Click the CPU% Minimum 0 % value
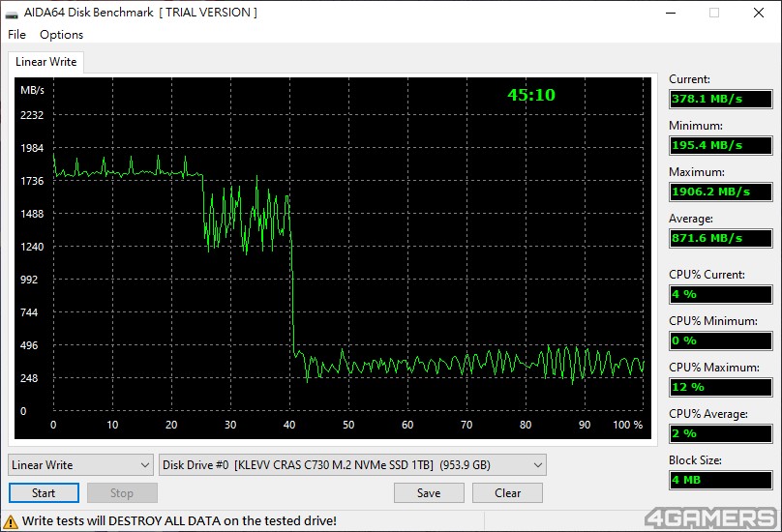The image size is (782, 532). [x=721, y=340]
